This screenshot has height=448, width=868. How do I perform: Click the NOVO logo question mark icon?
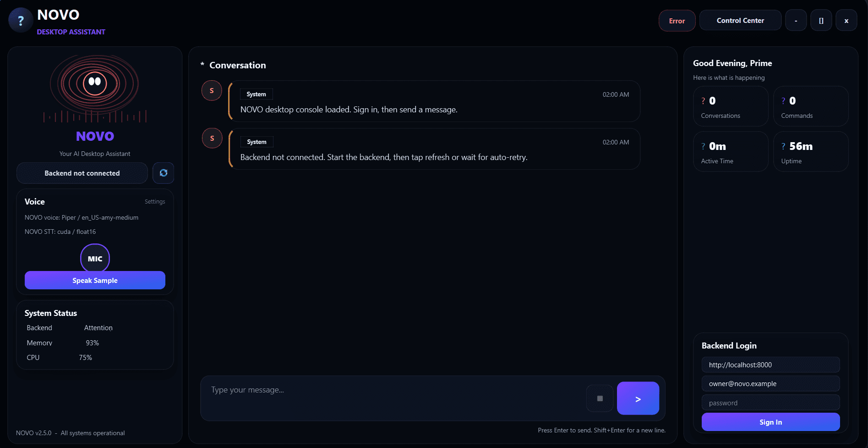(x=21, y=21)
